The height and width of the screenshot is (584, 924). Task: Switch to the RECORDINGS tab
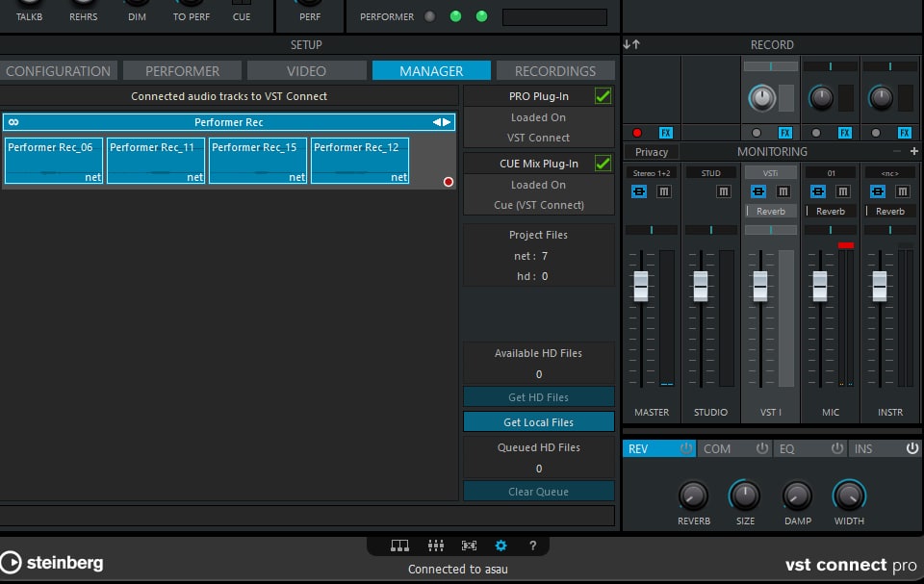pos(555,71)
